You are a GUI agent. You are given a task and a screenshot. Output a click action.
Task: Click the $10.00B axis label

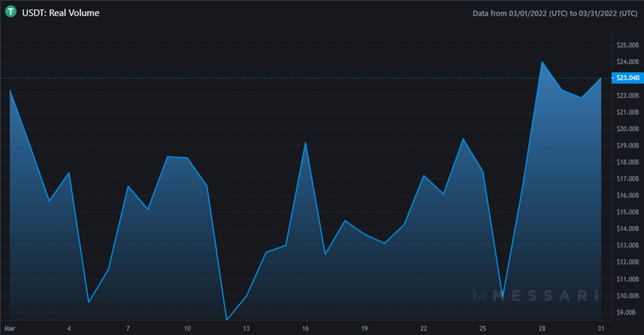[x=627, y=295]
